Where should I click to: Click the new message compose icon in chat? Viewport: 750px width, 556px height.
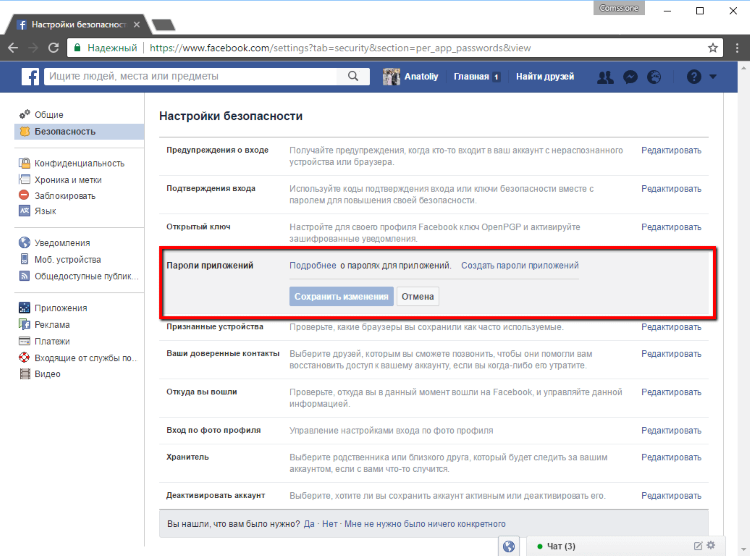(698, 545)
